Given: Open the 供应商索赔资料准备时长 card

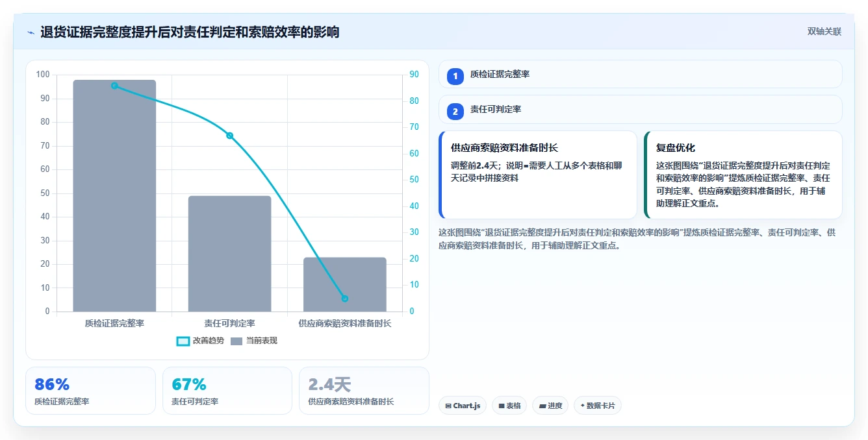Looking at the screenshot, I should coord(538,175).
